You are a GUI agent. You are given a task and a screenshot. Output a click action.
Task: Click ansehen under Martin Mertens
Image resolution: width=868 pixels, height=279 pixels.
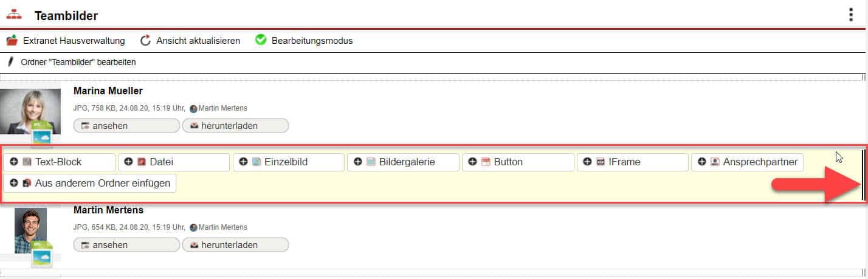126,245
